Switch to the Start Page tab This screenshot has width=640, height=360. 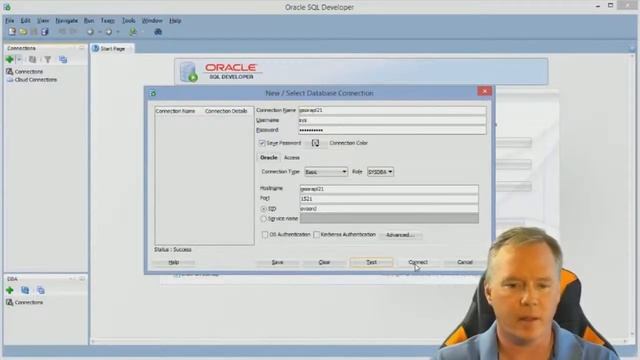click(112, 49)
